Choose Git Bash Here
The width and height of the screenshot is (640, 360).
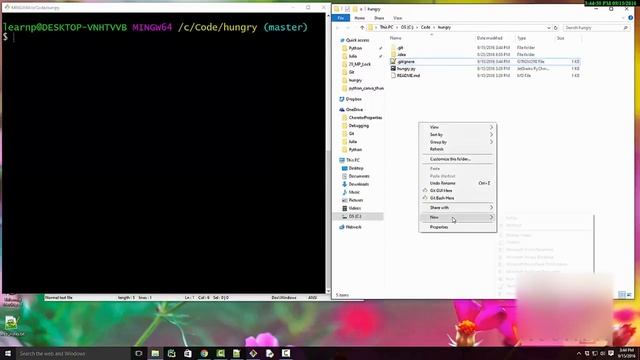click(458, 198)
